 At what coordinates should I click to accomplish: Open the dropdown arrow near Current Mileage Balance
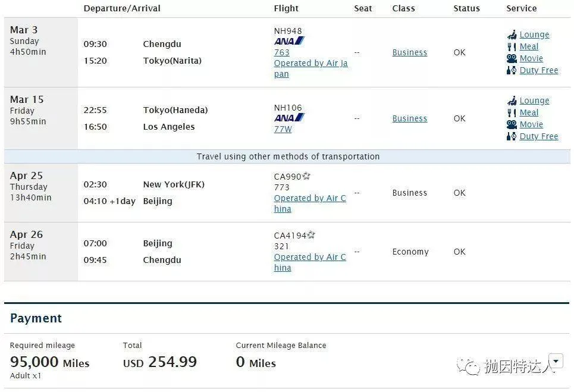pos(556,361)
